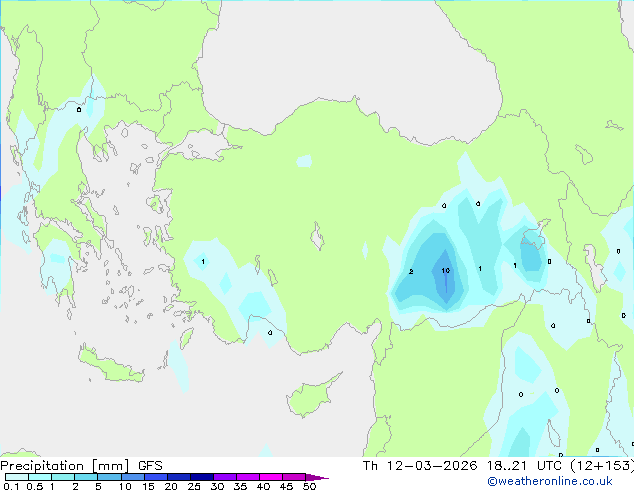Pick the 40–45 mm magenta legend swatch
This screenshot has height=490, width=634.
pyautogui.click(x=271, y=477)
